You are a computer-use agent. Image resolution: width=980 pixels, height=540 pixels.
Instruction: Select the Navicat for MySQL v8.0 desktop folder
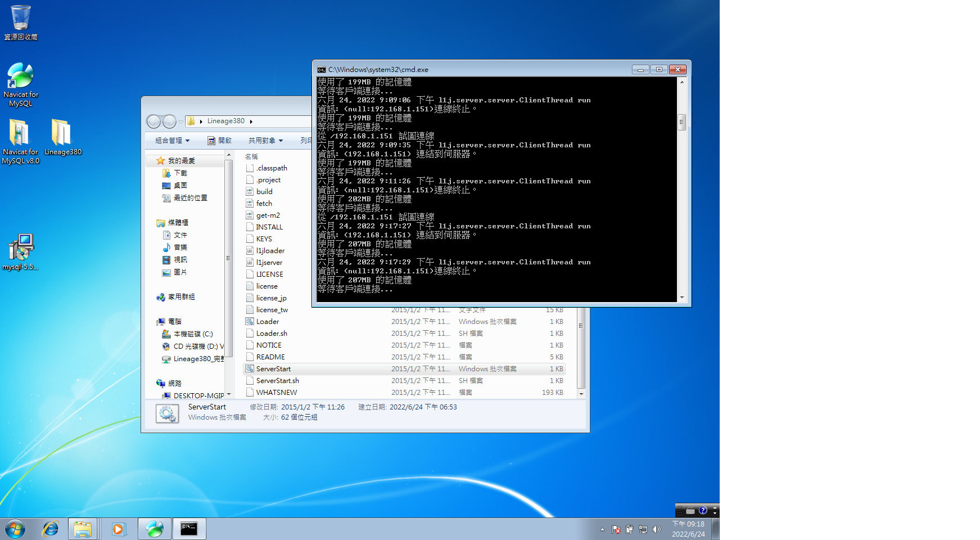click(20, 141)
